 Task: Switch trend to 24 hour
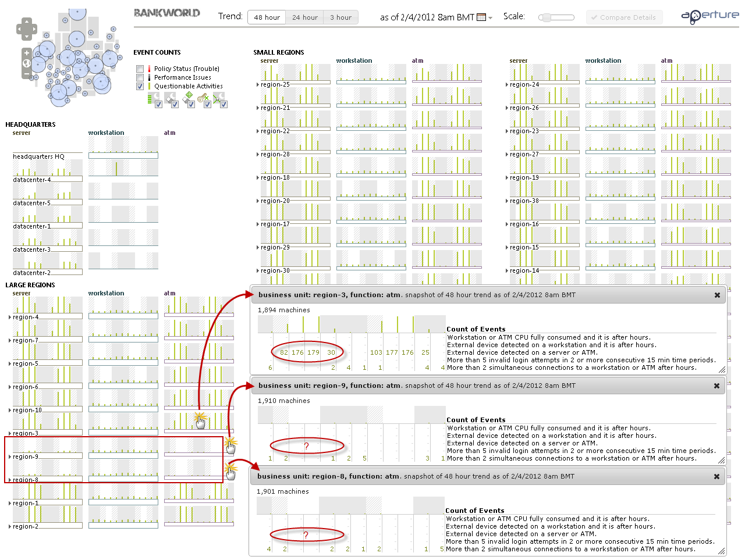[304, 17]
